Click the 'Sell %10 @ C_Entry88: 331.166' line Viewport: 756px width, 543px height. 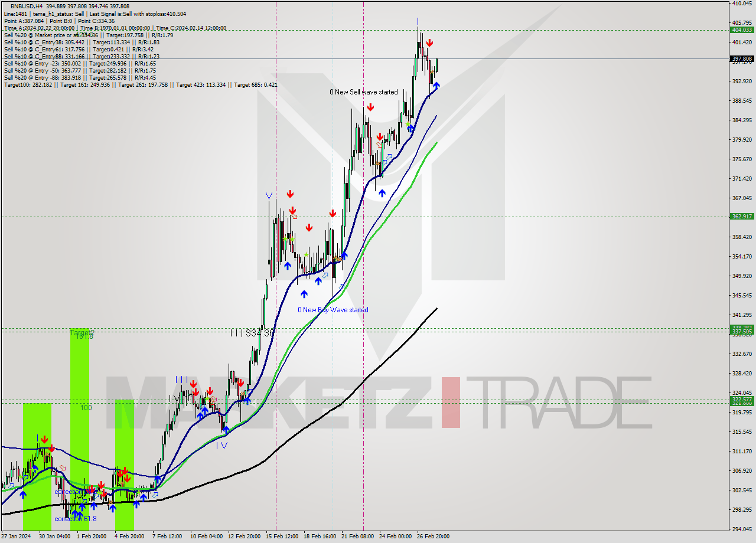click(82, 56)
